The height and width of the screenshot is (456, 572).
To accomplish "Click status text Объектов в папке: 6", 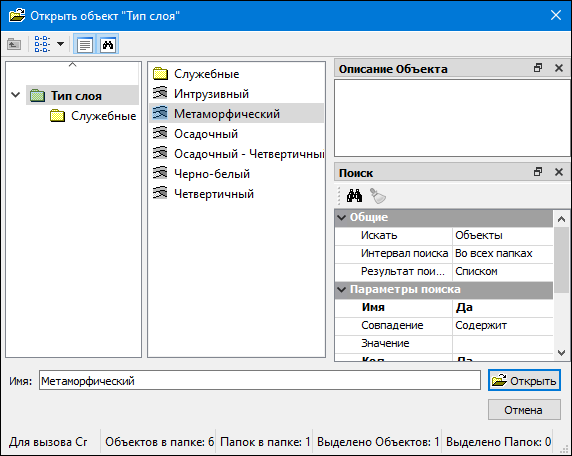I will pyautogui.click(x=159, y=442).
